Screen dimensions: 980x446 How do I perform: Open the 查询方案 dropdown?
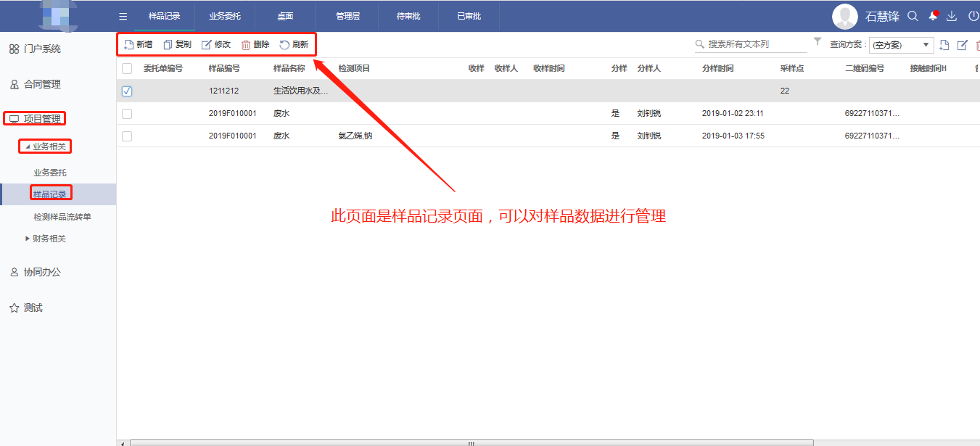[902, 45]
